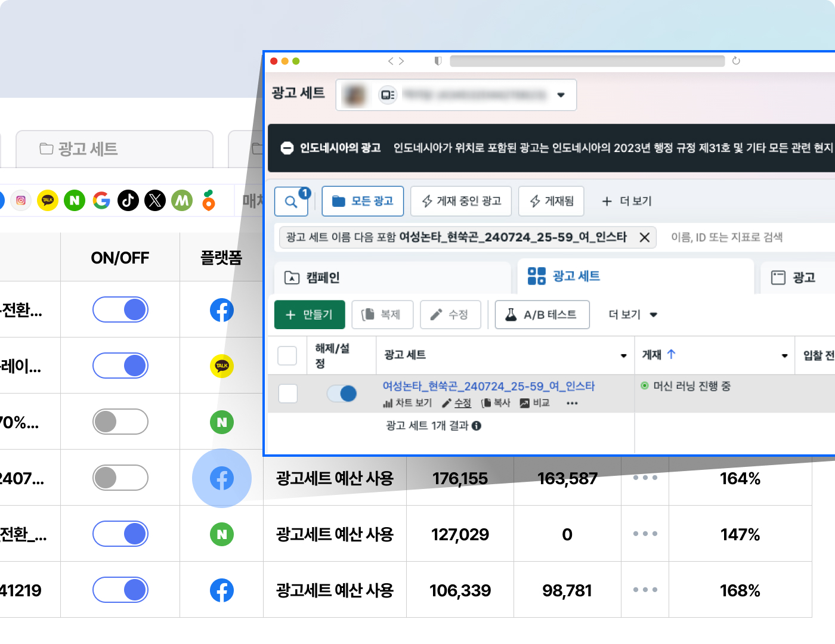Open 광고 세트 column header dropdown arrow
Viewport: 835px width, 644px height.
[624, 355]
